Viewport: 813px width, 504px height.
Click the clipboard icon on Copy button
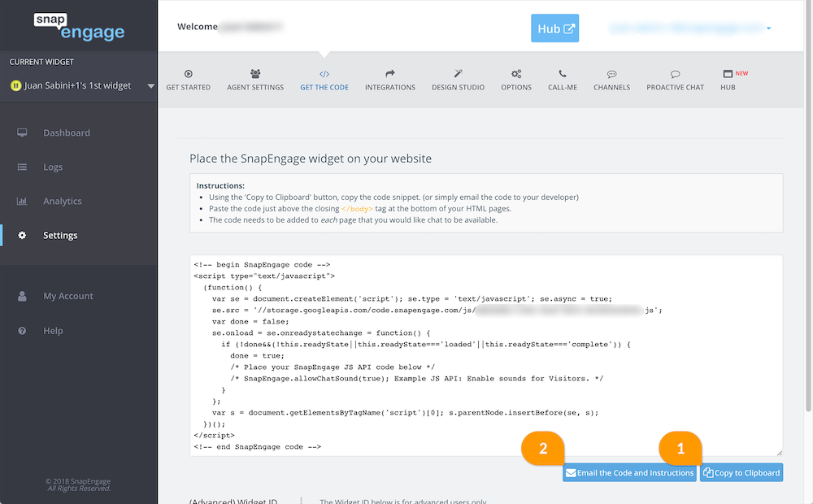coord(708,473)
